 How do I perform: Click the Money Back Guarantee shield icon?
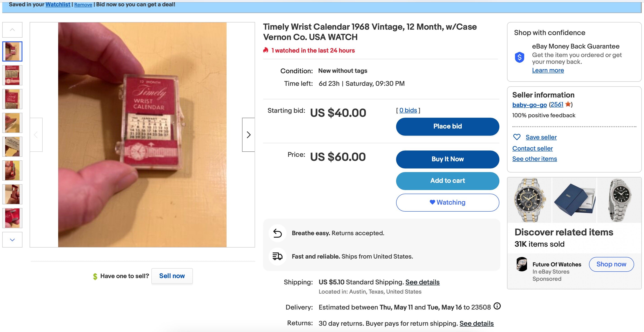pos(520,57)
